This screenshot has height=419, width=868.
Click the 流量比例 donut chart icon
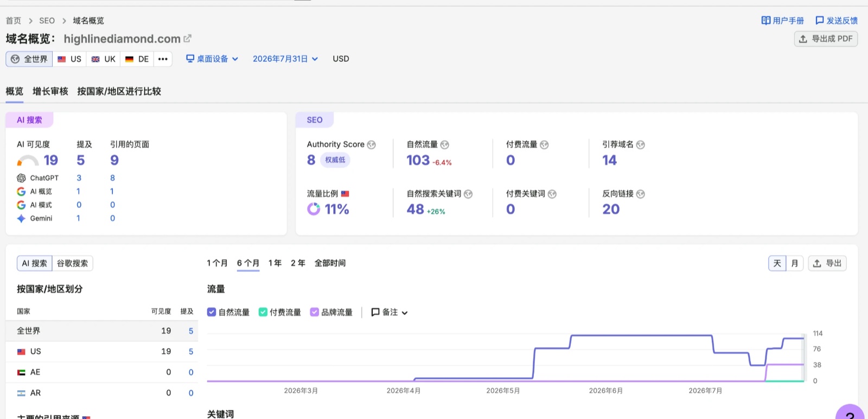[x=314, y=209]
